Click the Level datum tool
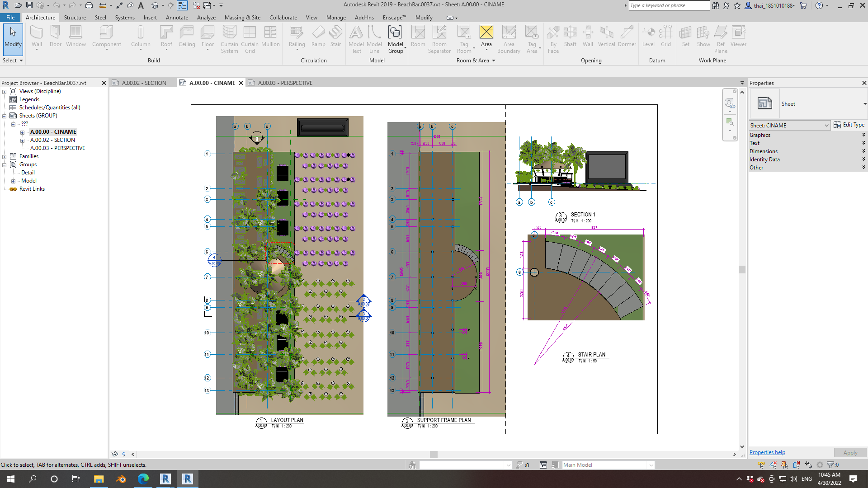 [648, 36]
